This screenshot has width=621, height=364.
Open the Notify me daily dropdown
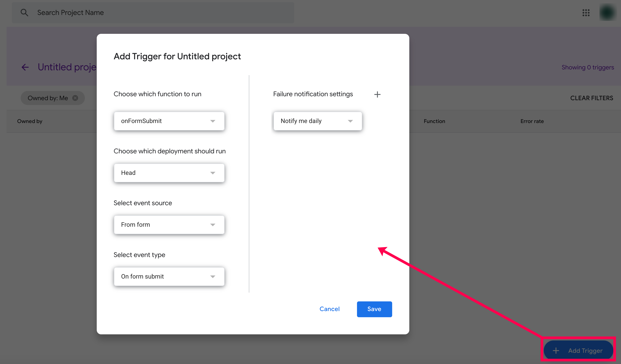tap(318, 121)
